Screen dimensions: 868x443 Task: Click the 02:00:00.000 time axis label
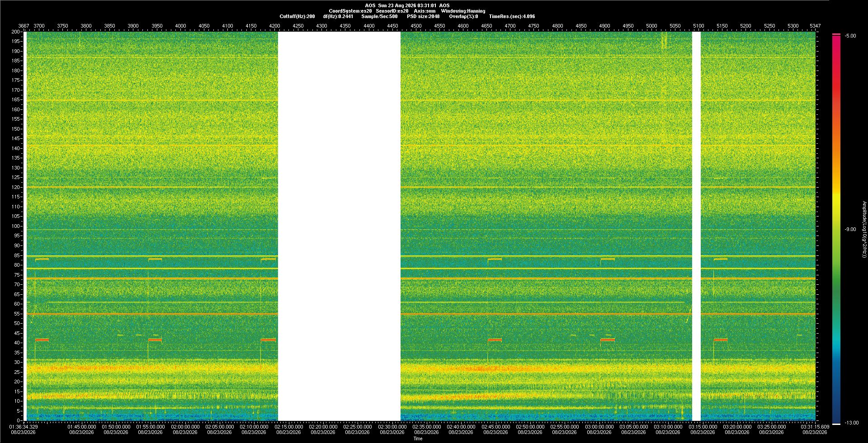tap(185, 427)
